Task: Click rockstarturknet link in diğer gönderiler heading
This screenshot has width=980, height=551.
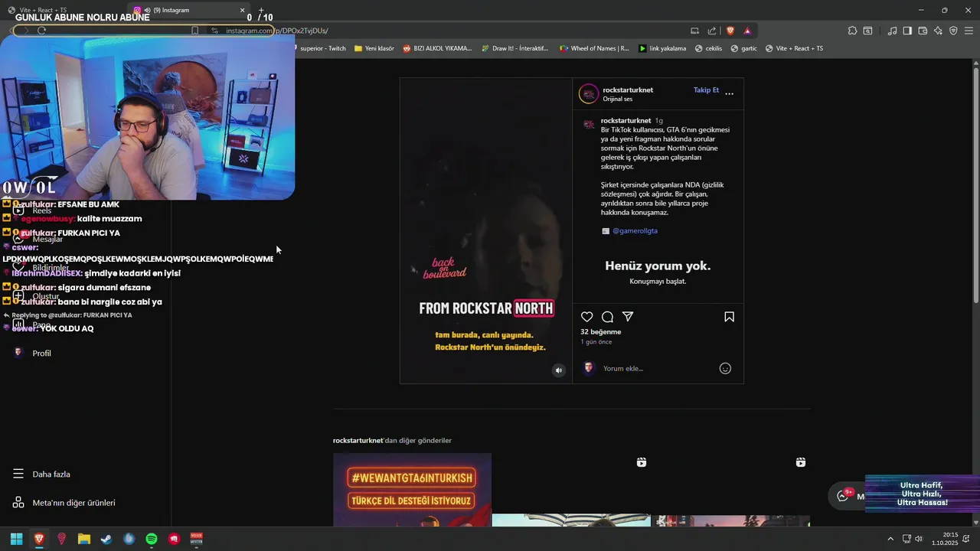Action: tap(358, 440)
